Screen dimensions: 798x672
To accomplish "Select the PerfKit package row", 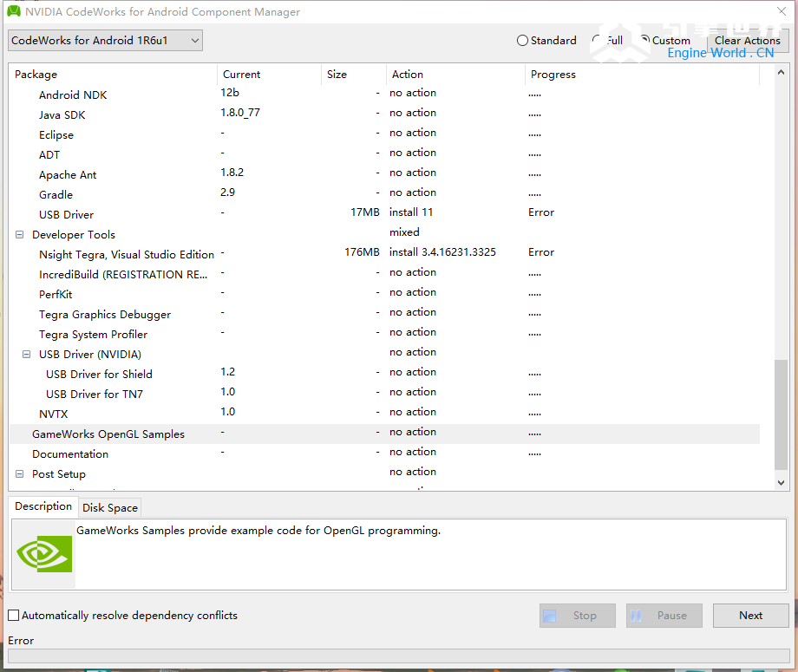I will pyautogui.click(x=384, y=294).
